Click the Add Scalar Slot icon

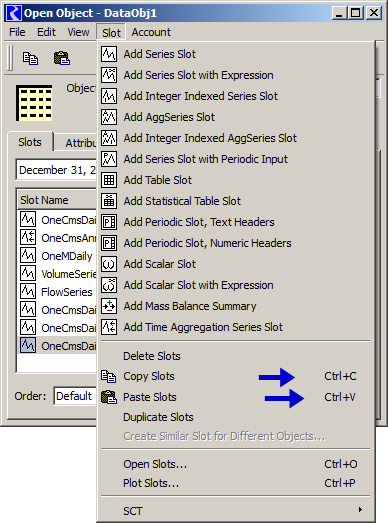(x=109, y=264)
